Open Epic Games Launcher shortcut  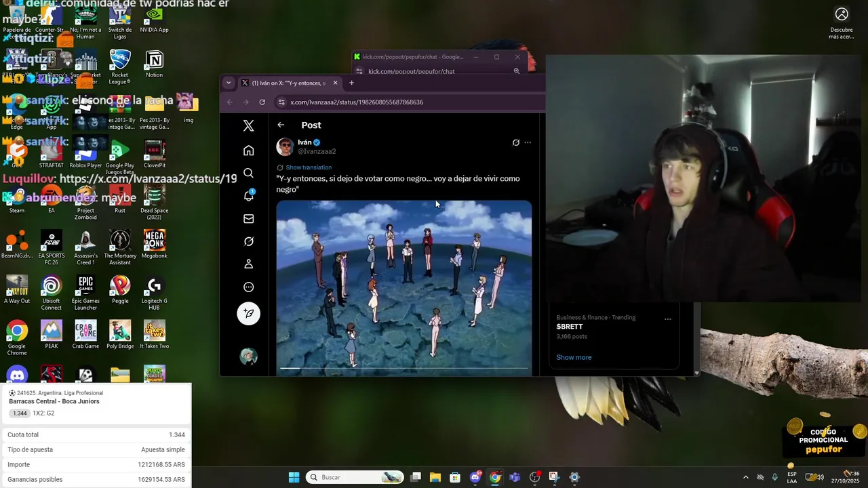85,293
